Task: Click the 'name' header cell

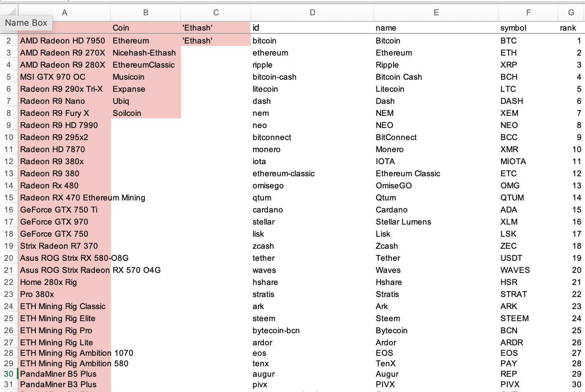Action: (436, 28)
